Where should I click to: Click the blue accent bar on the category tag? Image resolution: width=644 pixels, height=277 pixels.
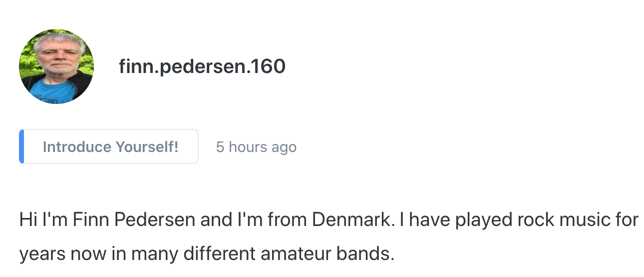coord(21,146)
